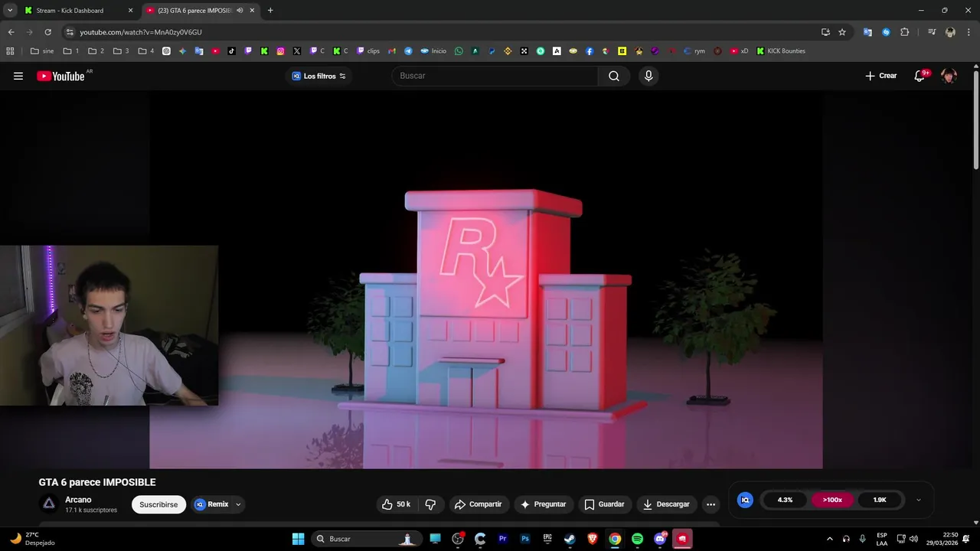Dislike the video

pos(430,504)
